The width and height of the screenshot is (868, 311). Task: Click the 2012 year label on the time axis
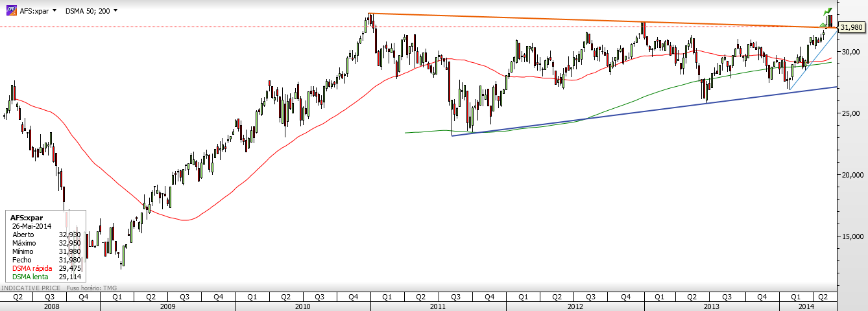pyautogui.click(x=574, y=306)
